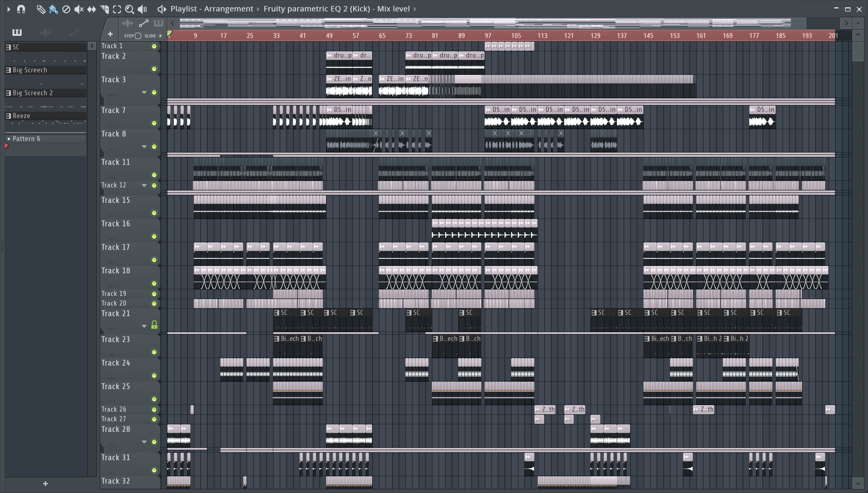Select Track 17 name label

[x=115, y=247]
